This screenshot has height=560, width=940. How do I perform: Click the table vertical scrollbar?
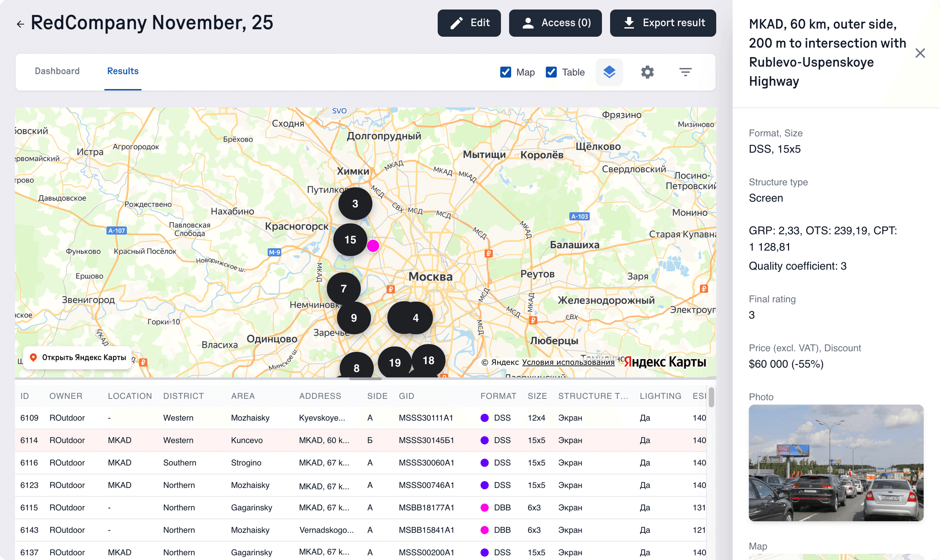coord(711,398)
